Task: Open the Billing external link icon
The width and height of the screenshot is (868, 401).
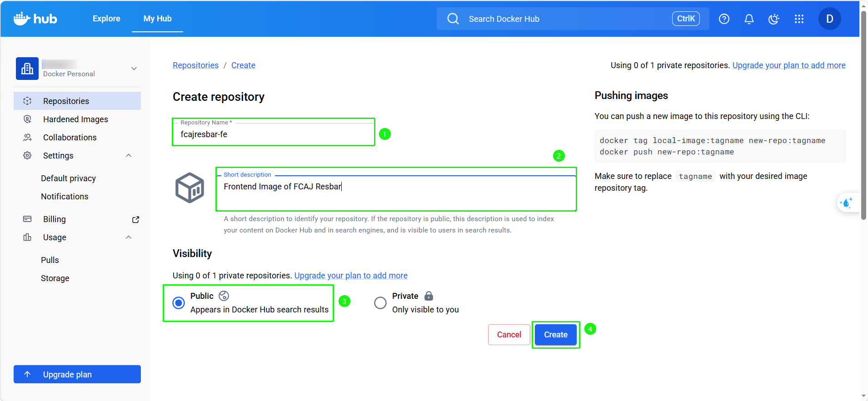Action: (135, 219)
